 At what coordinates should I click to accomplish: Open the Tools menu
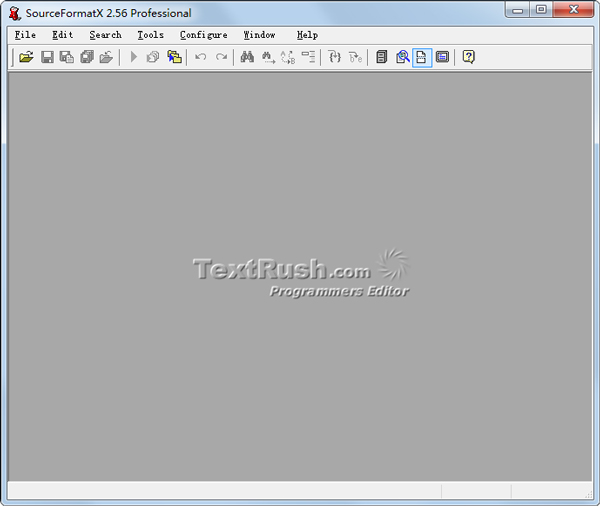coord(150,35)
